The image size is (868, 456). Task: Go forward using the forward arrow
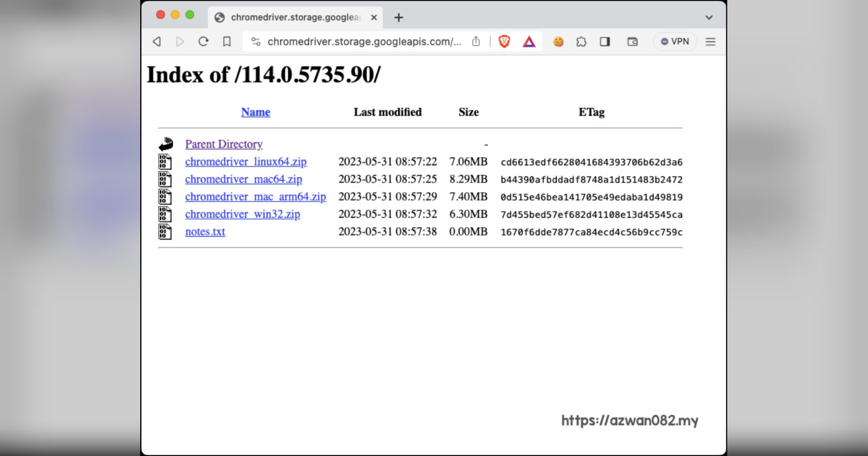click(180, 42)
